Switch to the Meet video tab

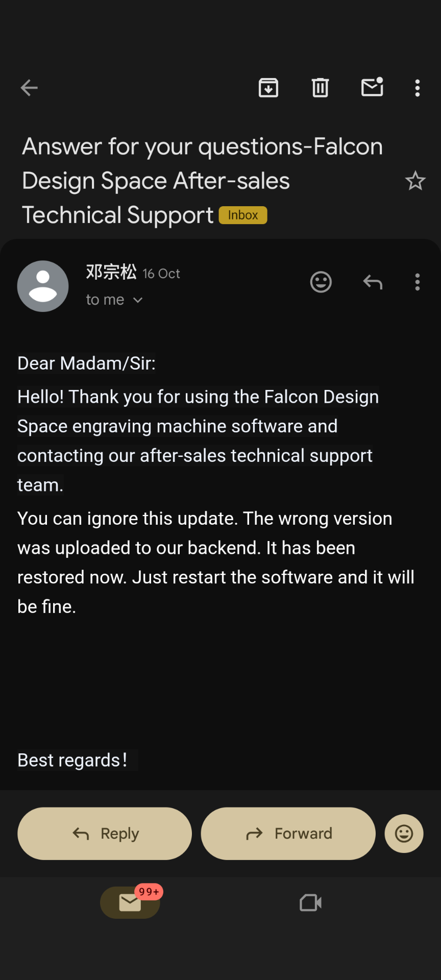310,902
